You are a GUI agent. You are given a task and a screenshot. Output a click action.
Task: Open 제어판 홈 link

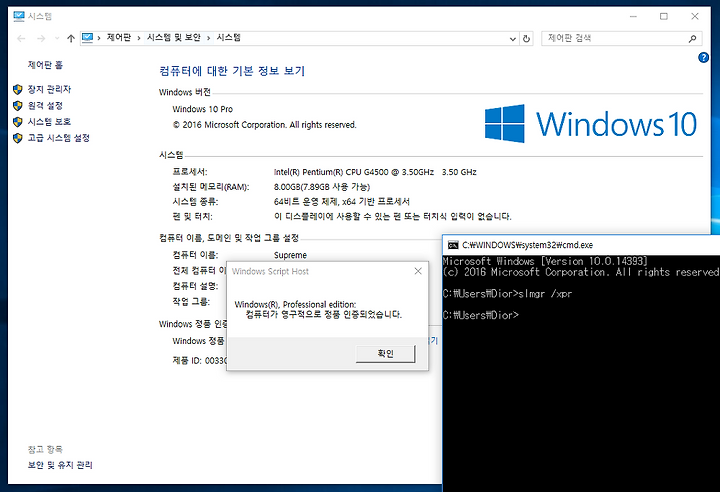tap(45, 65)
